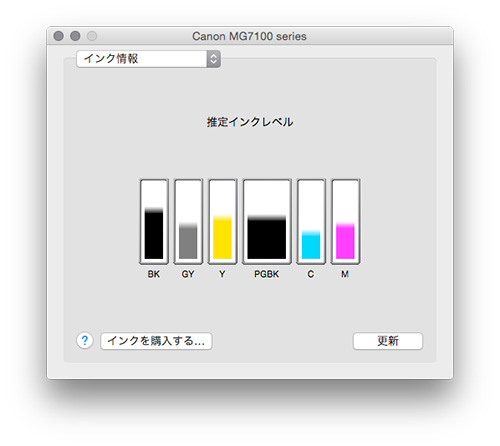Open the インク情報 dropdown menu

[148, 59]
